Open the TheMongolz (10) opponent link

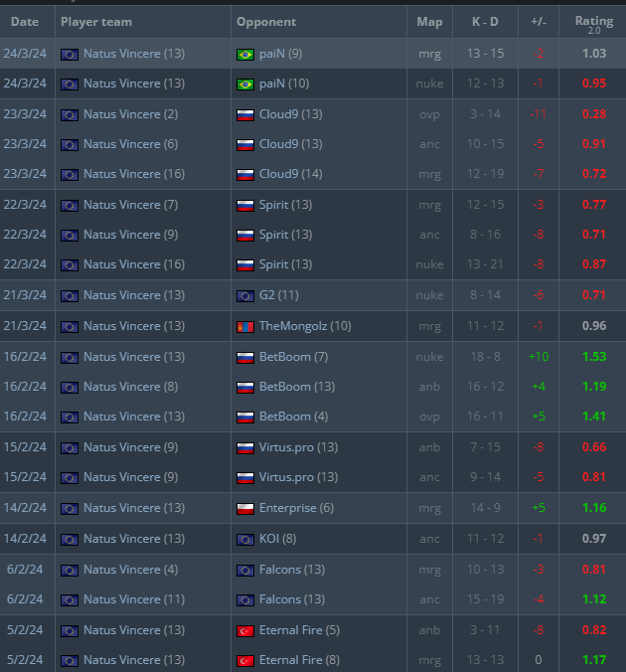(x=305, y=326)
